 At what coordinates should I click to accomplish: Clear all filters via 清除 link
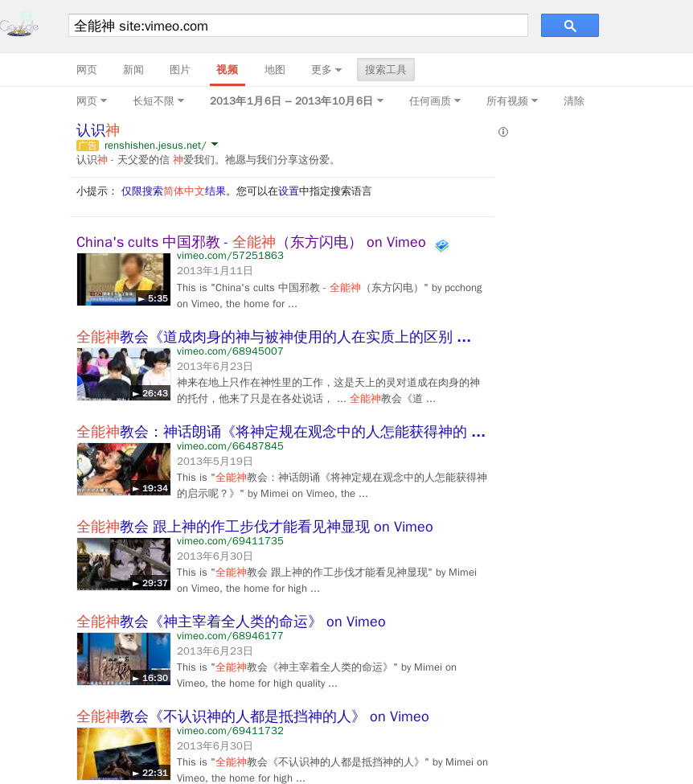click(x=573, y=101)
